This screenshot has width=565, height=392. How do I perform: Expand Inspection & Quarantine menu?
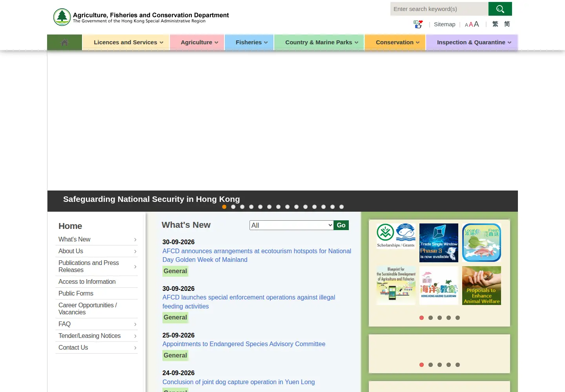coord(472,42)
